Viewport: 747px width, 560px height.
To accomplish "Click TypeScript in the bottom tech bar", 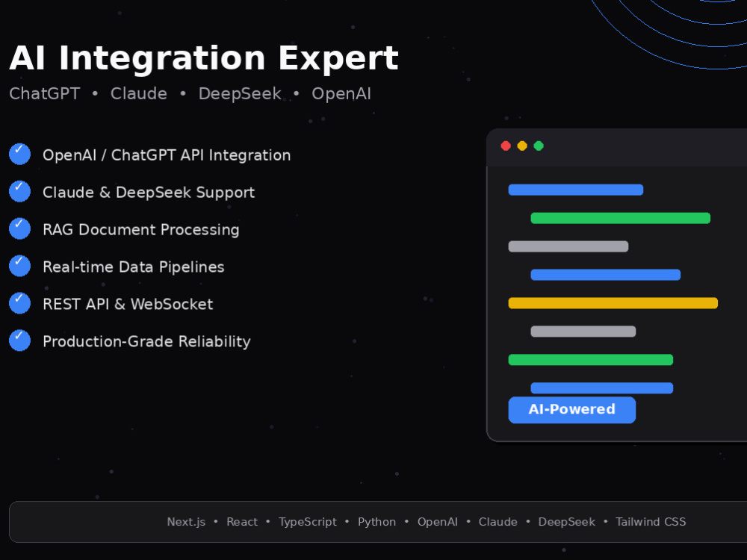I will pyautogui.click(x=308, y=522).
